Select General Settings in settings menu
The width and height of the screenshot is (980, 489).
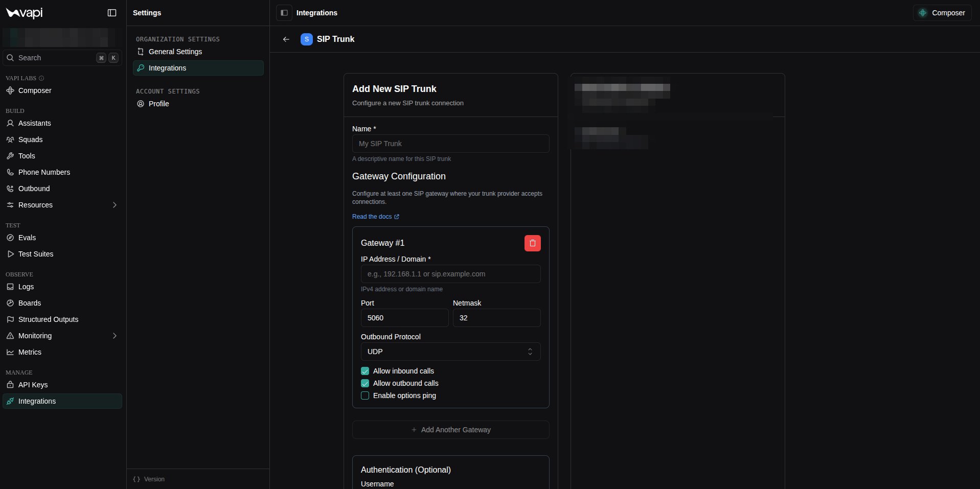coord(198,52)
